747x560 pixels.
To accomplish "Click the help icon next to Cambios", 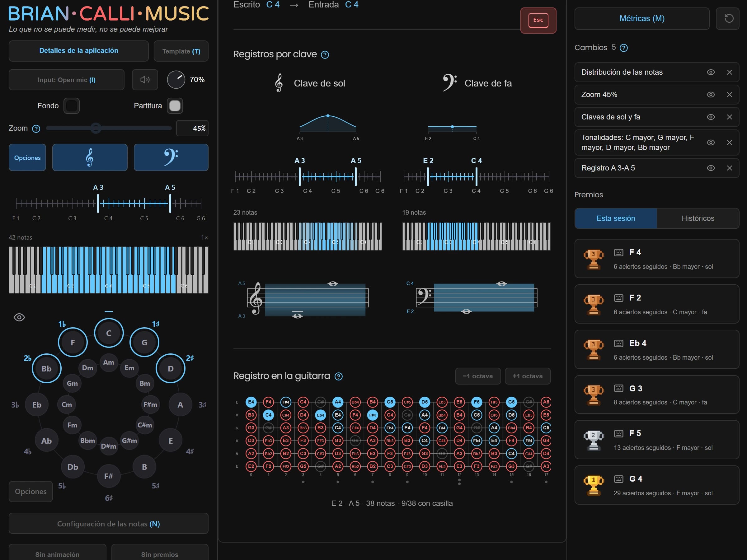I will tap(624, 48).
